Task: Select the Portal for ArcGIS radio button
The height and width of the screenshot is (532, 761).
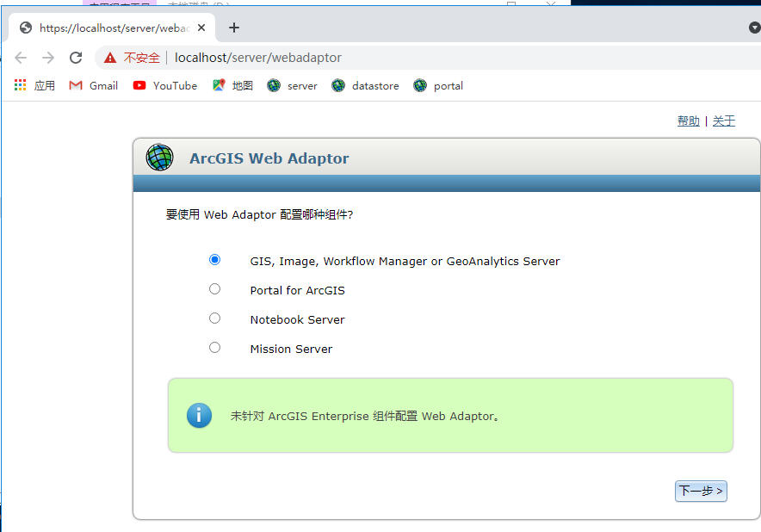Action: click(214, 289)
